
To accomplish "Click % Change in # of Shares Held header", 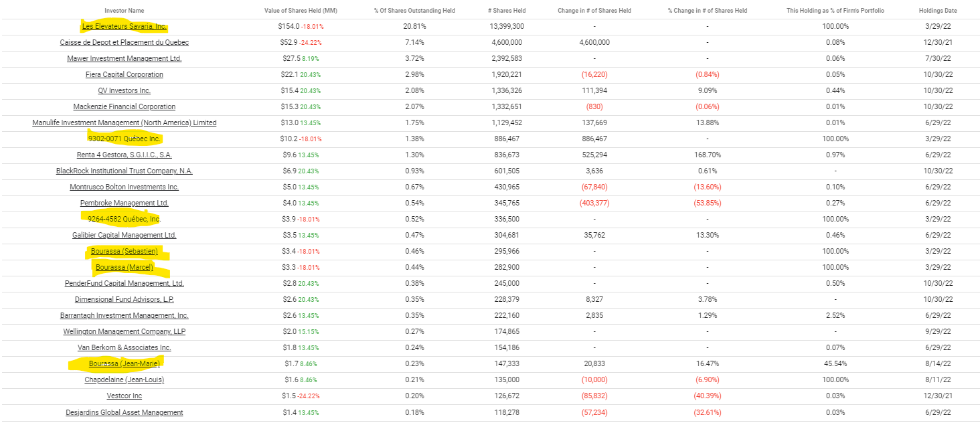I will (x=708, y=11).
